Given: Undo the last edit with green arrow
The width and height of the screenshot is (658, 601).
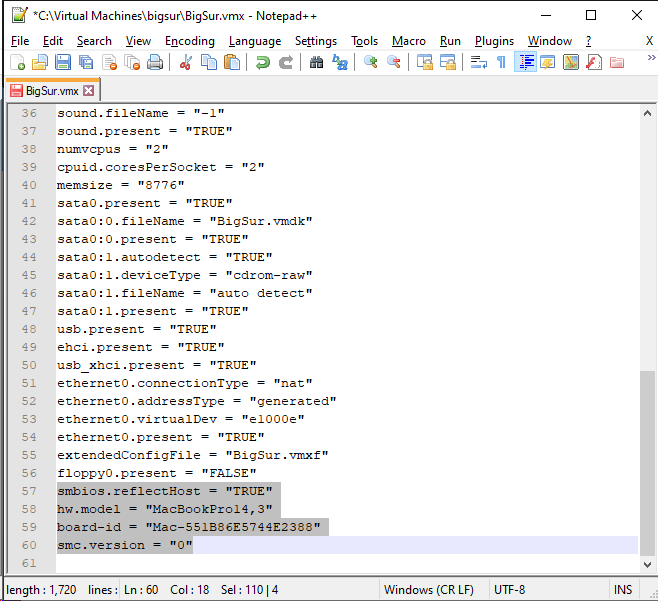Looking at the screenshot, I should pos(263,63).
